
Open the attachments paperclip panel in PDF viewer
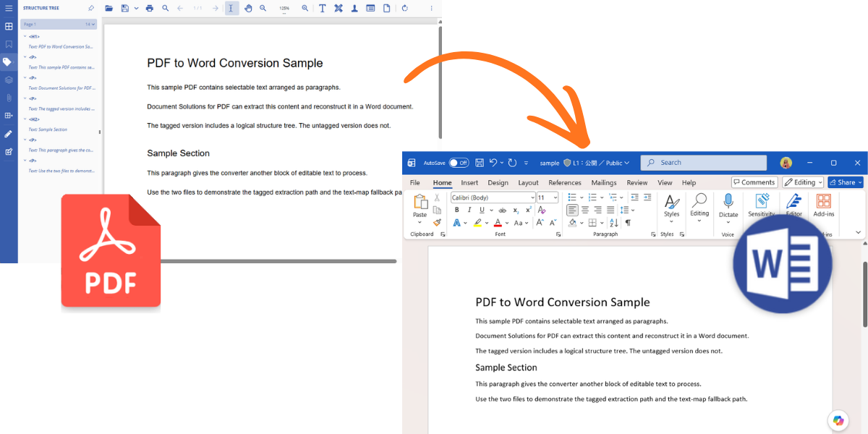9,98
